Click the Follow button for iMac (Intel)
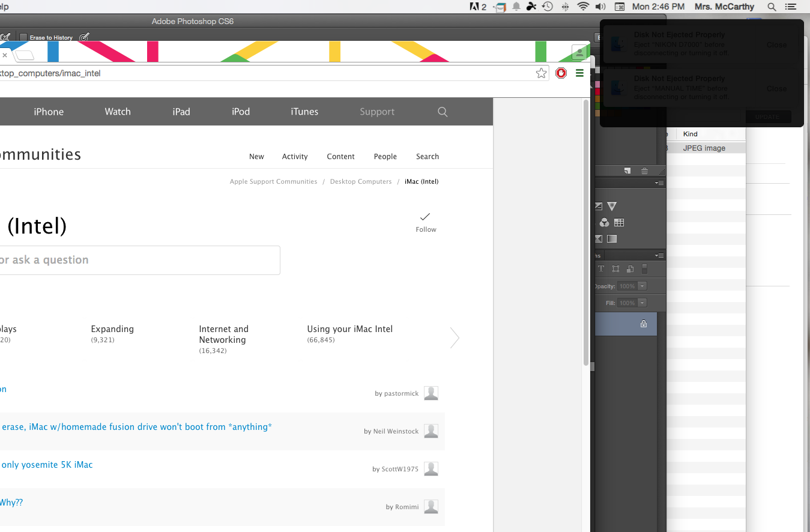810x532 pixels. click(426, 223)
